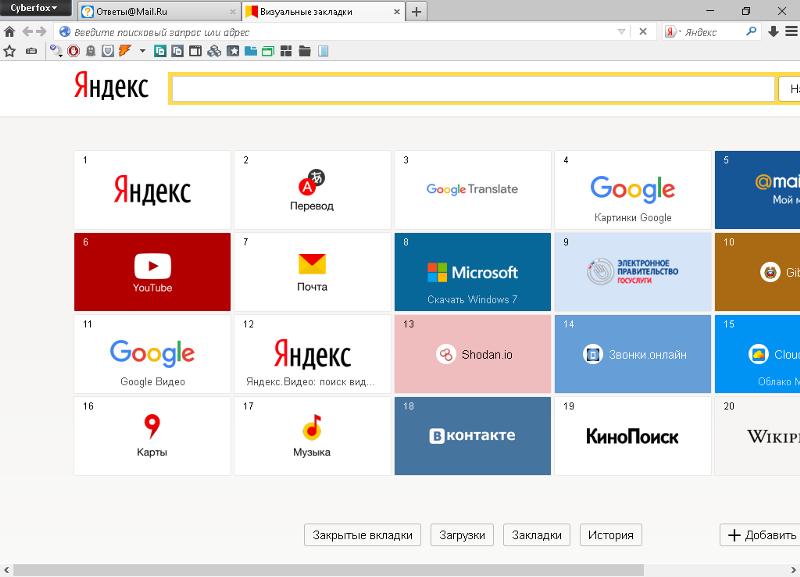Open a new tab with the plus button

416,11
